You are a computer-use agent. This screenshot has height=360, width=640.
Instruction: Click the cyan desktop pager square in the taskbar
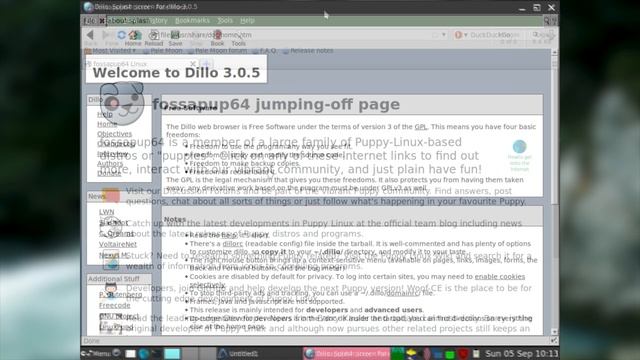point(172,353)
